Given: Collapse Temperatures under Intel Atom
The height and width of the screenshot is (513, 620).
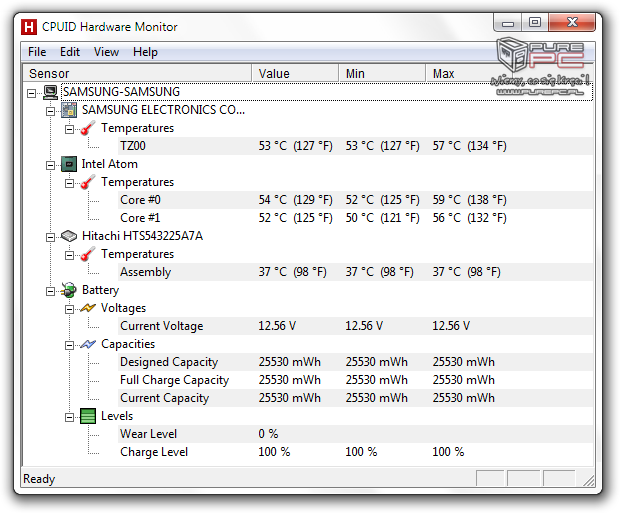Looking at the screenshot, I should click(x=69, y=184).
